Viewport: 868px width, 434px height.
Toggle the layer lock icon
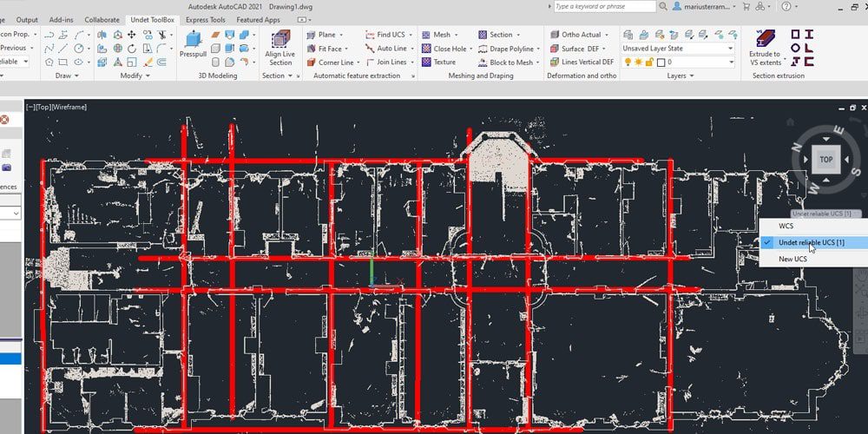(648, 62)
